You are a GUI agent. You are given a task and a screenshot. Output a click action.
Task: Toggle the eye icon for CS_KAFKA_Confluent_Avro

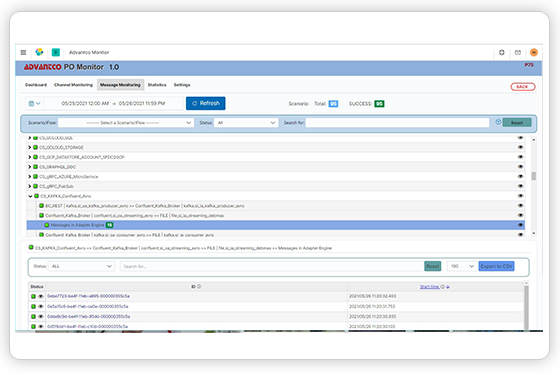520,196
